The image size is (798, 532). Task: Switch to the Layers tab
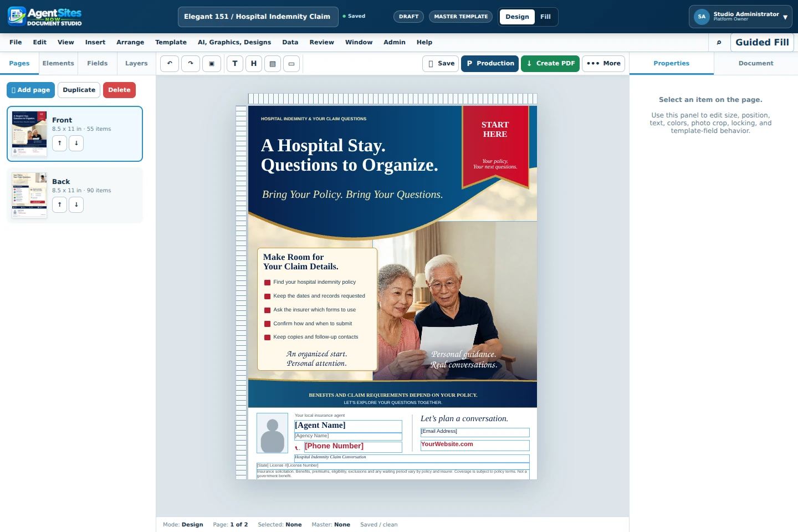(x=136, y=63)
